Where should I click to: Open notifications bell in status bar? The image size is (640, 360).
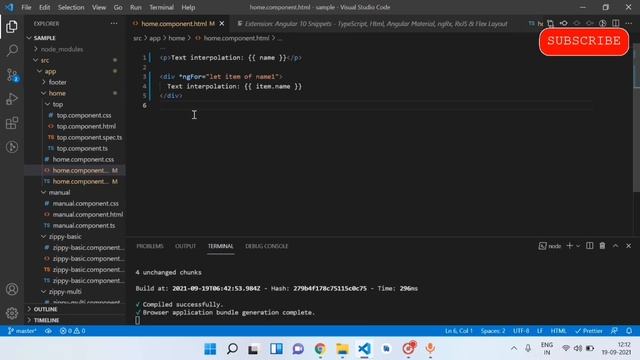coord(629,331)
